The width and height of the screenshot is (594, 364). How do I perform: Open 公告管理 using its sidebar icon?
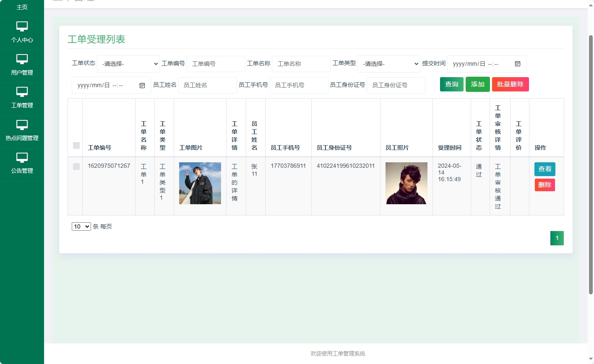pyautogui.click(x=22, y=158)
